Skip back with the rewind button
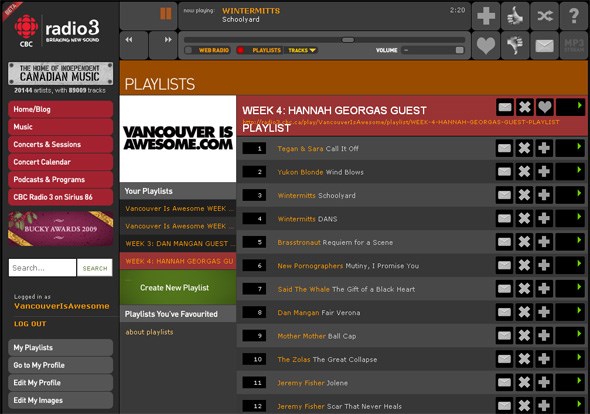Image resolution: width=590 pixels, height=414 pixels. pyautogui.click(x=129, y=40)
